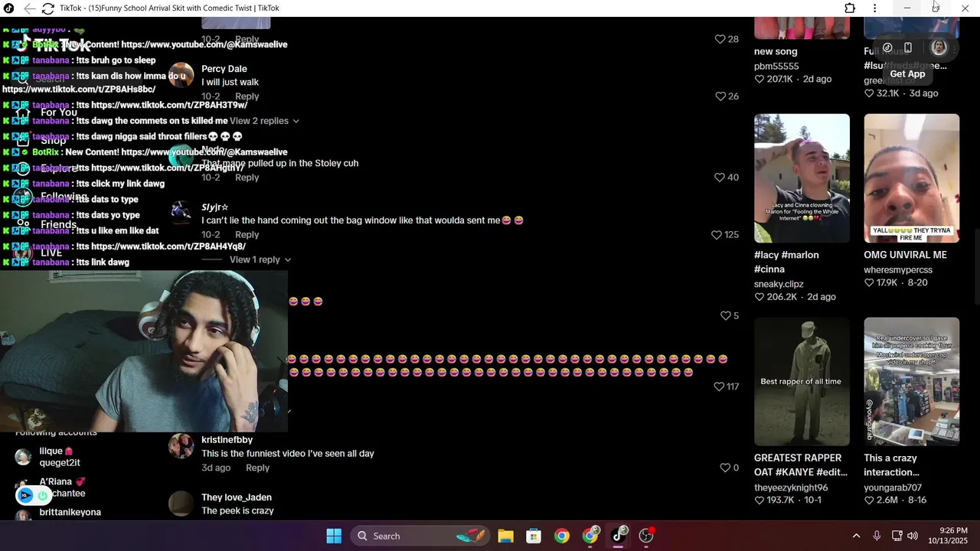Open the network status tray icon
The height and width of the screenshot is (551, 980).
[x=897, y=536]
